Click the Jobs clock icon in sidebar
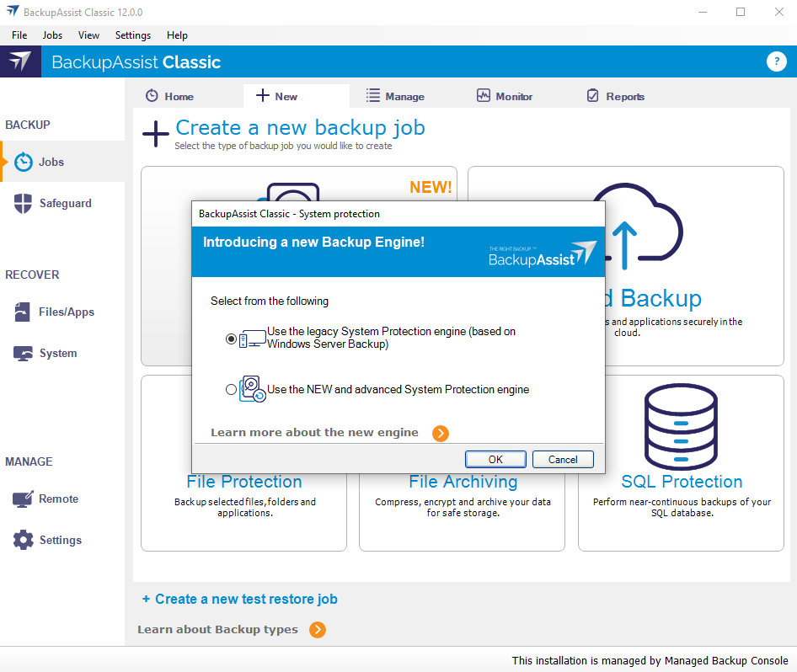This screenshot has width=797, height=672. click(x=24, y=162)
